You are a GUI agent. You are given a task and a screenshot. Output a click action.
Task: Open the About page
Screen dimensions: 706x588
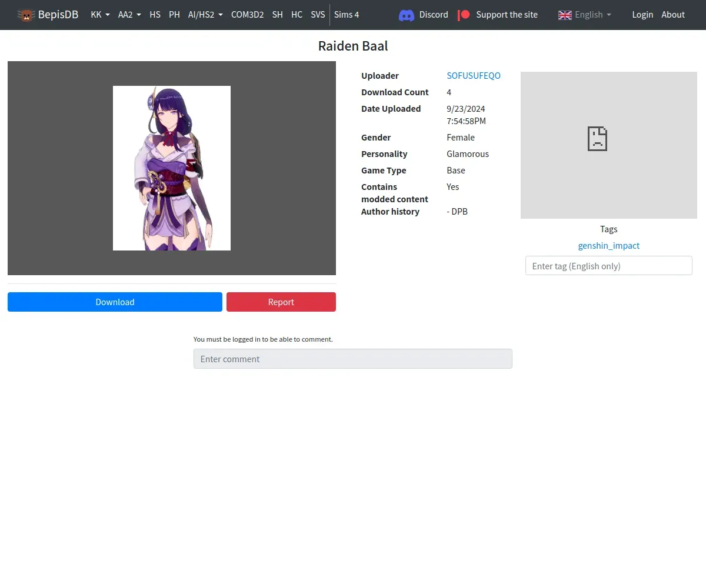pos(673,15)
